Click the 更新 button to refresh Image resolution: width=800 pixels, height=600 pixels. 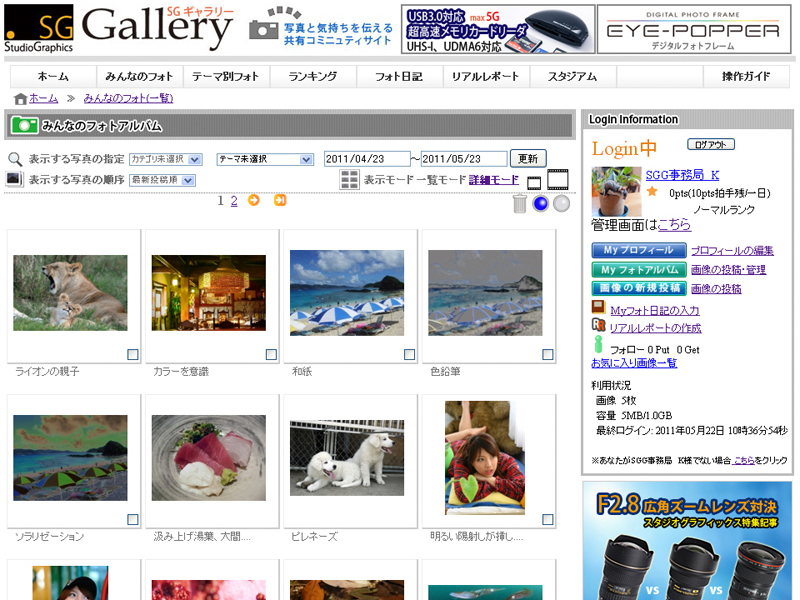click(528, 157)
